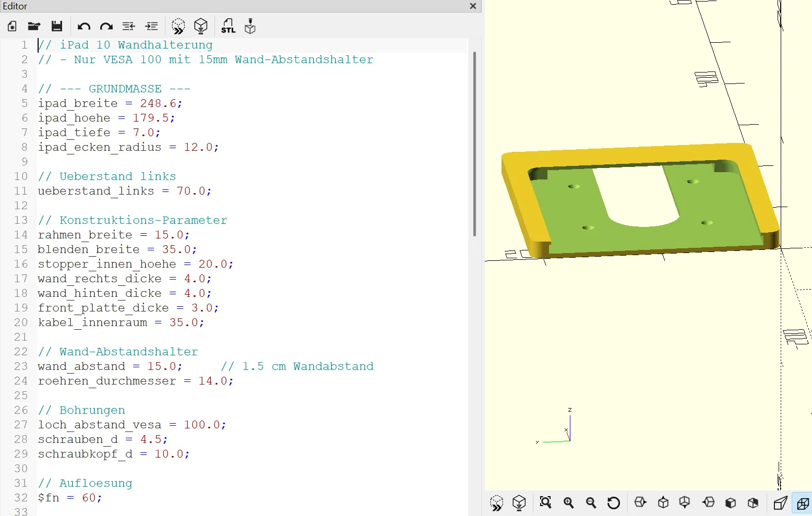Click the 'roehren_durchmesser = 14.0;' line

(x=136, y=381)
